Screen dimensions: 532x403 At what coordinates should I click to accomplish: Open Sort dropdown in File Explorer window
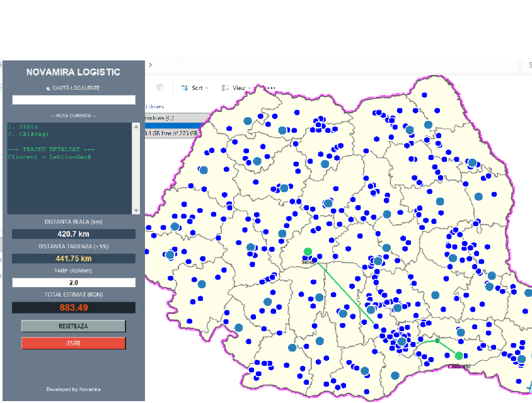pos(194,88)
